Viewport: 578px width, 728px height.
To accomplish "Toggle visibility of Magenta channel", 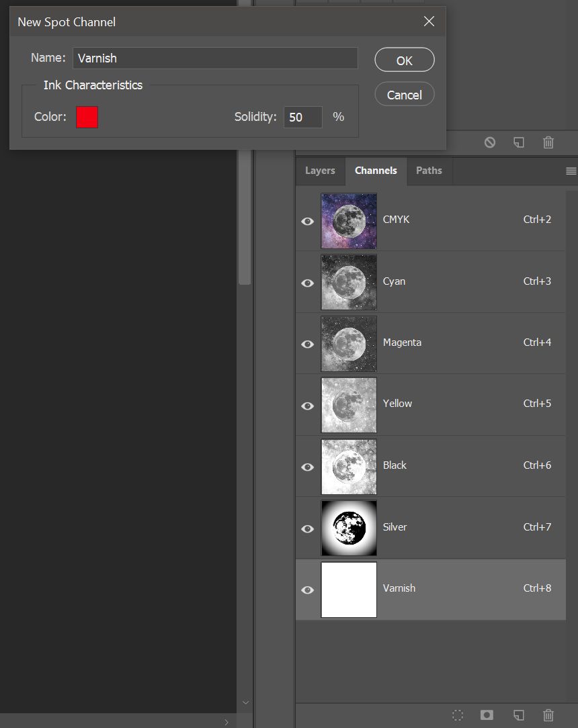I will coord(308,344).
